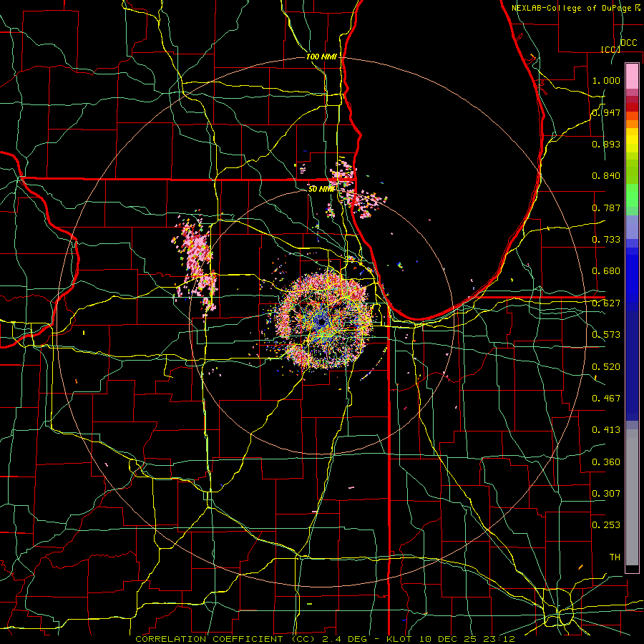Click the 0.733 color scale value
This screenshot has height=644, width=644.
click(606, 240)
